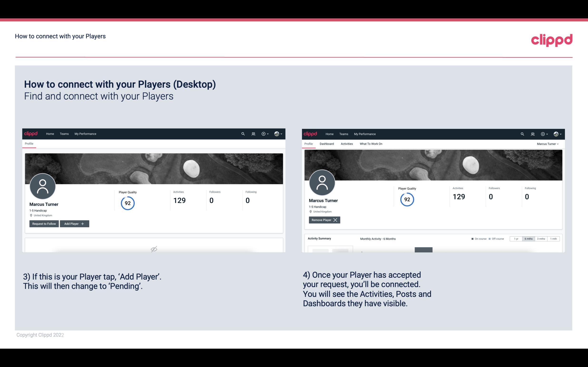Open the What To Do On tab

(371, 144)
